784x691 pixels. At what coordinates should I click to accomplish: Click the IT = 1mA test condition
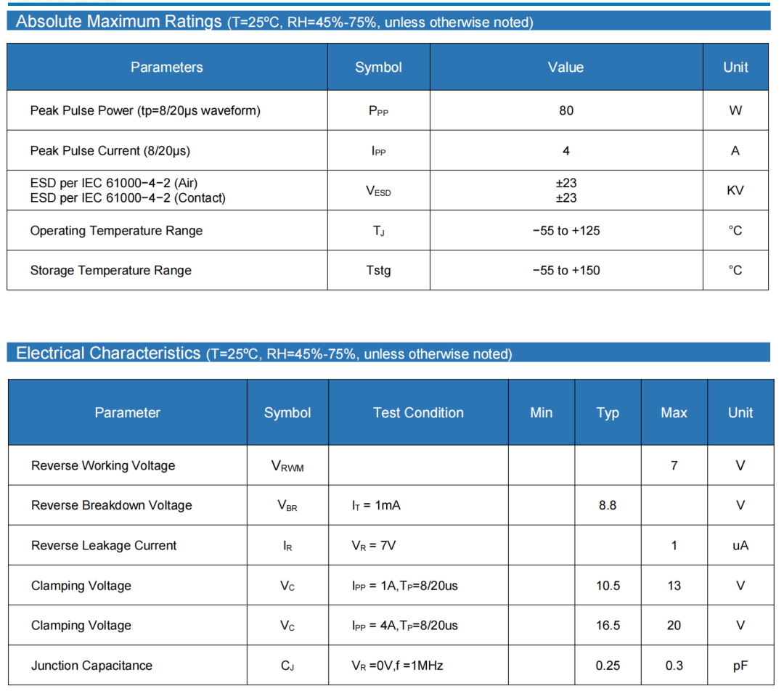[x=376, y=506]
